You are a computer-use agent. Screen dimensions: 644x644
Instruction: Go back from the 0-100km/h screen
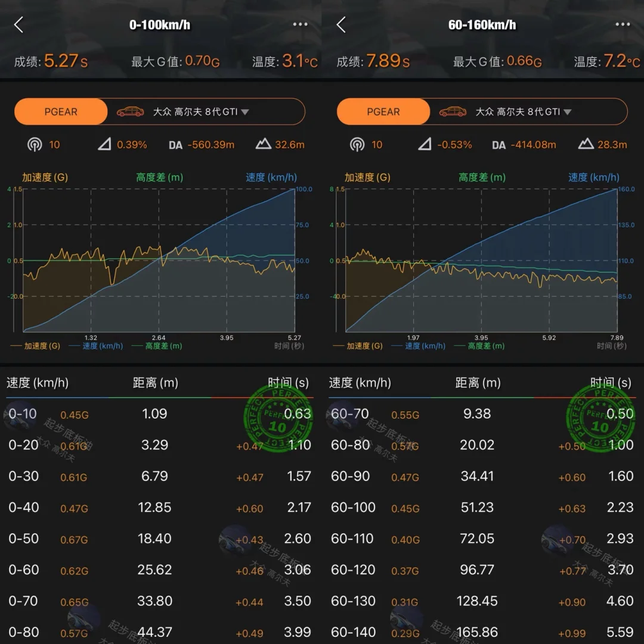click(x=18, y=24)
